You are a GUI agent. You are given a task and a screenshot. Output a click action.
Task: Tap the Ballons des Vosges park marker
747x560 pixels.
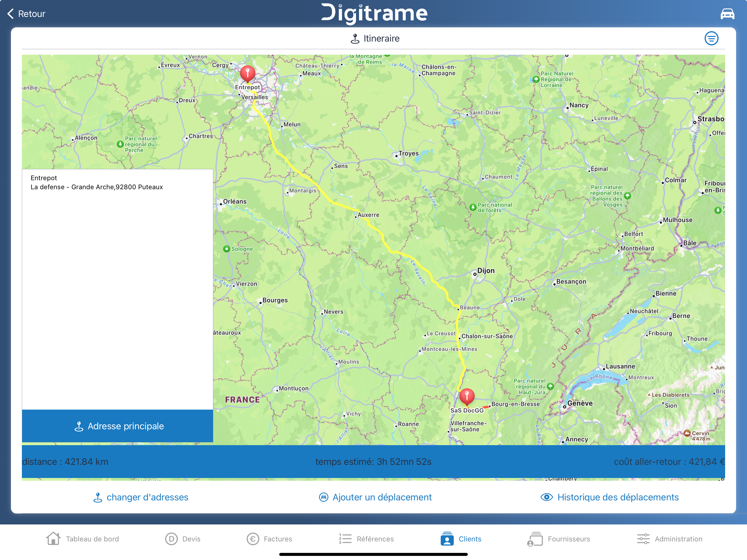tap(627, 196)
